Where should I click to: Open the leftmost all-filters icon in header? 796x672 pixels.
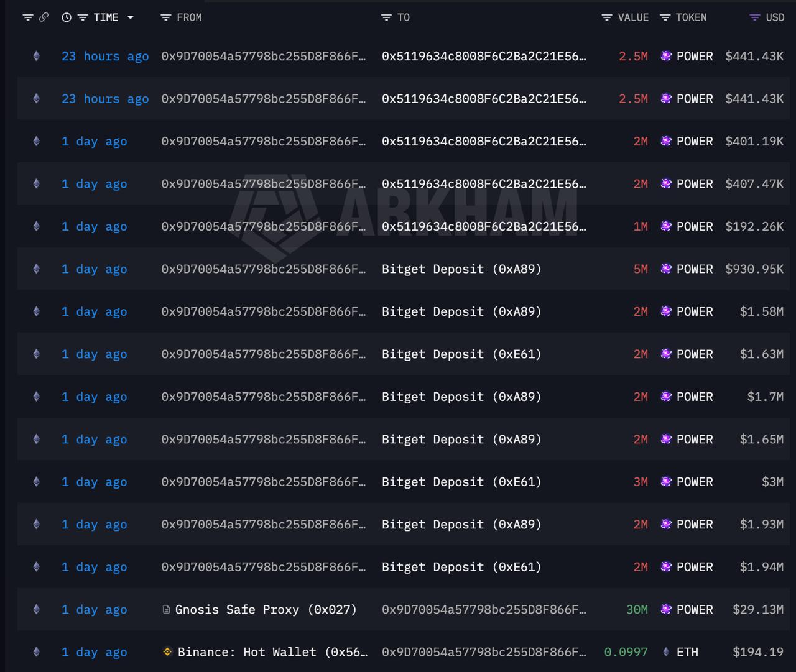pyautogui.click(x=27, y=17)
